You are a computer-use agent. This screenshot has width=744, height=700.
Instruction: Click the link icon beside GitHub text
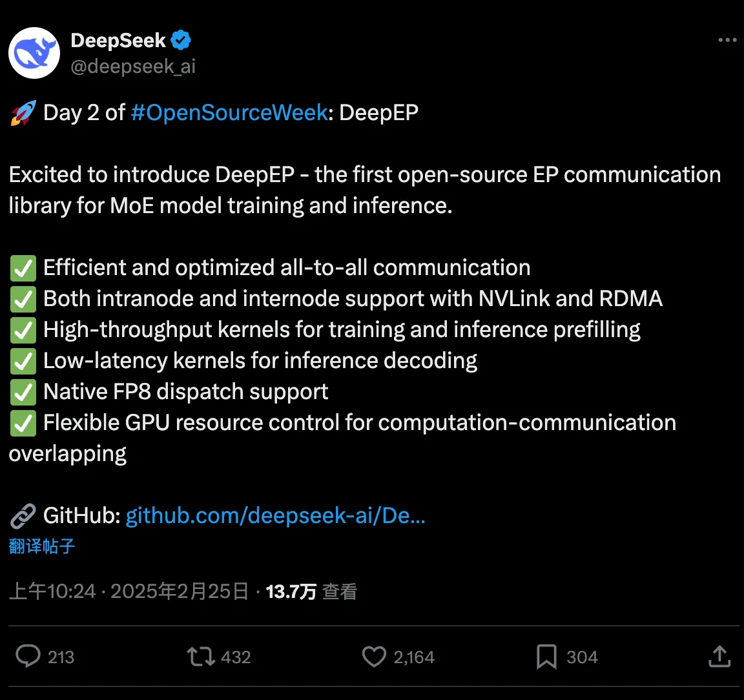click(23, 515)
